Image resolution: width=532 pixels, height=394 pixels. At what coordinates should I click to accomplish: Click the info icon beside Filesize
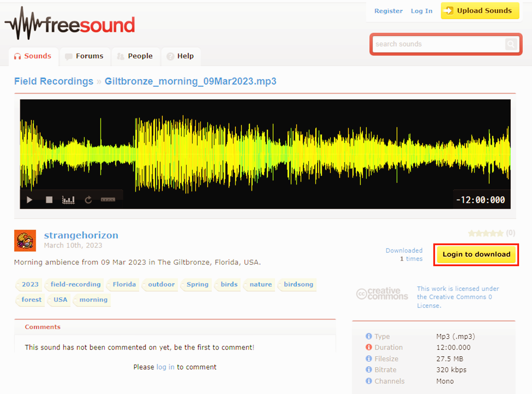click(369, 359)
